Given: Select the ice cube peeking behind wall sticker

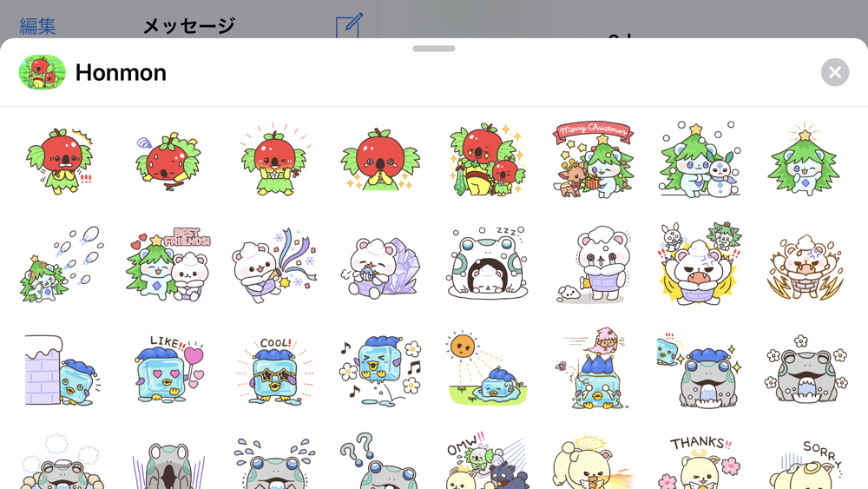Looking at the screenshot, I should (61, 370).
